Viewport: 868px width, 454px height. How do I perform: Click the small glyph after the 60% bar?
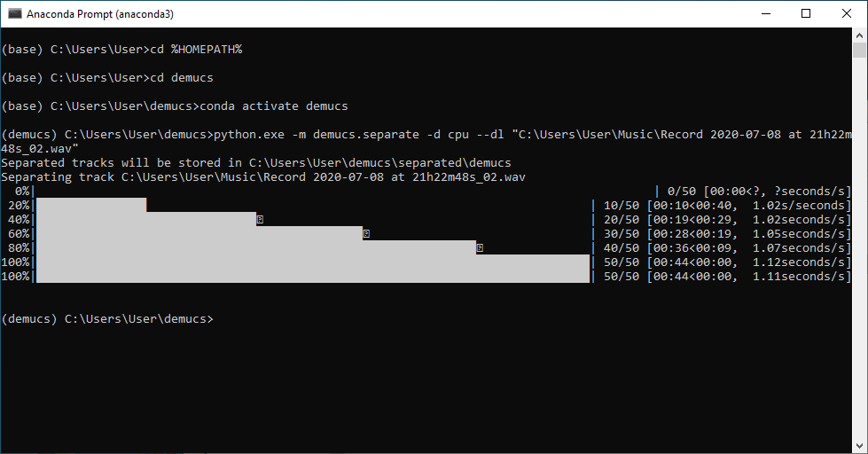tap(366, 233)
